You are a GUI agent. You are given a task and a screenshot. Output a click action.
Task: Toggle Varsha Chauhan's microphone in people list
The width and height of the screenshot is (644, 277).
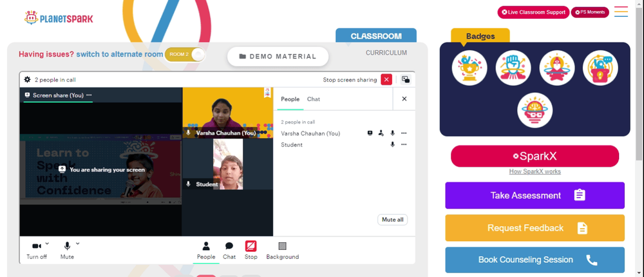tap(393, 133)
